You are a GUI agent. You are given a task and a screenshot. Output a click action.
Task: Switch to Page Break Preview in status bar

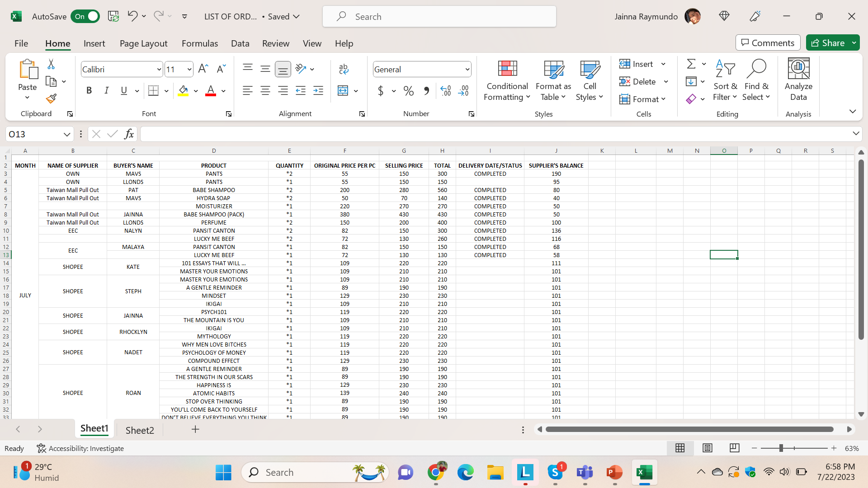(735, 448)
